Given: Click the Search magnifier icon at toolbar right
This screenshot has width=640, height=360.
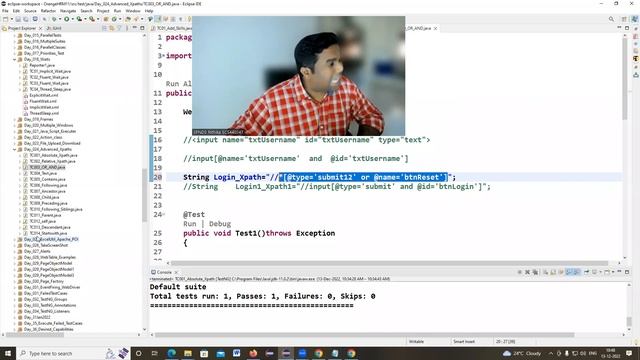Looking at the screenshot, I should click(611, 19).
